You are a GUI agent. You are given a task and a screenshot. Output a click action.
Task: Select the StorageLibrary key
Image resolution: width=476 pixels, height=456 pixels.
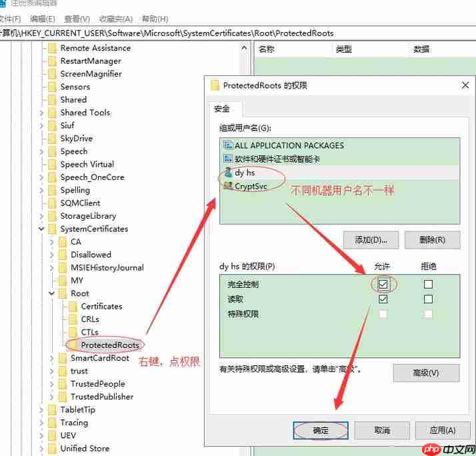click(x=89, y=216)
